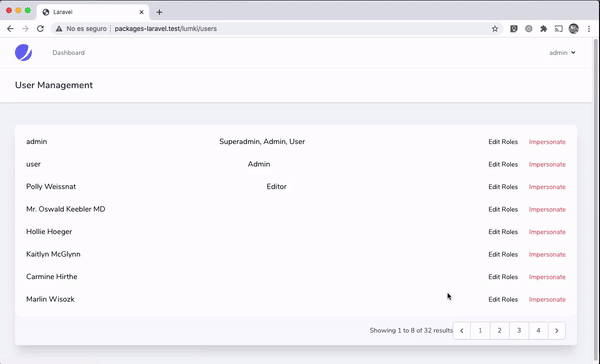
Task: Click the cast media icon in toolbar
Action: pos(559,29)
